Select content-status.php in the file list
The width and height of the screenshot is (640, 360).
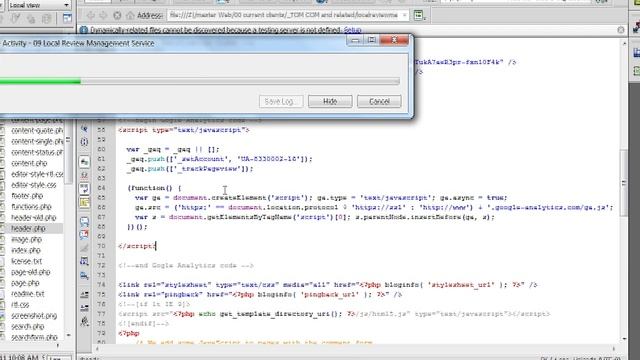37,153
